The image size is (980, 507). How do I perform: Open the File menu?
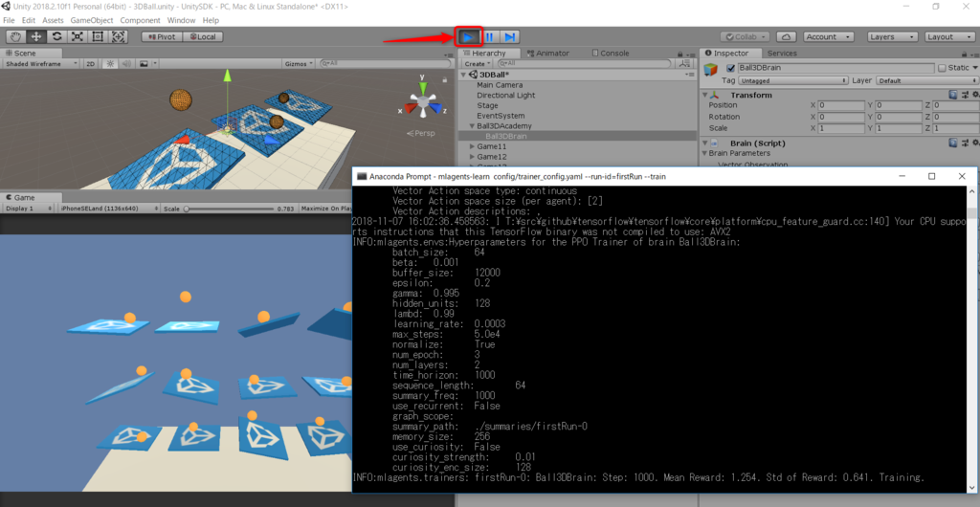pos(9,21)
